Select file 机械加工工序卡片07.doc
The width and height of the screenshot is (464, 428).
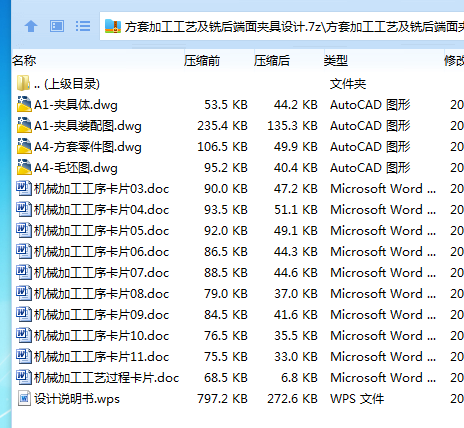pyautogui.click(x=102, y=273)
